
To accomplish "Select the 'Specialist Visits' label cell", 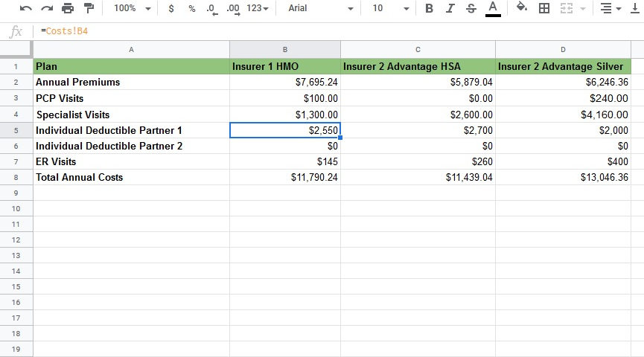I will click(x=132, y=115).
